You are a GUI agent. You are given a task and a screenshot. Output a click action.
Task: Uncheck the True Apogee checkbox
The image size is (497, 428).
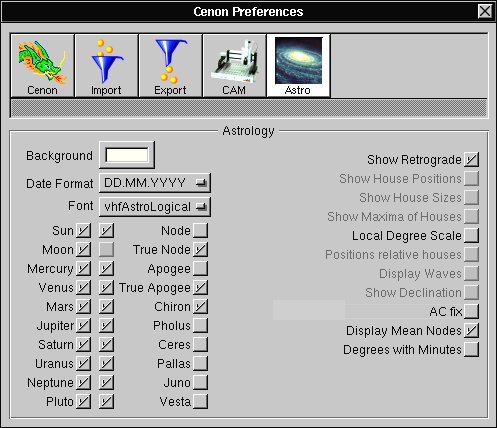pos(200,288)
